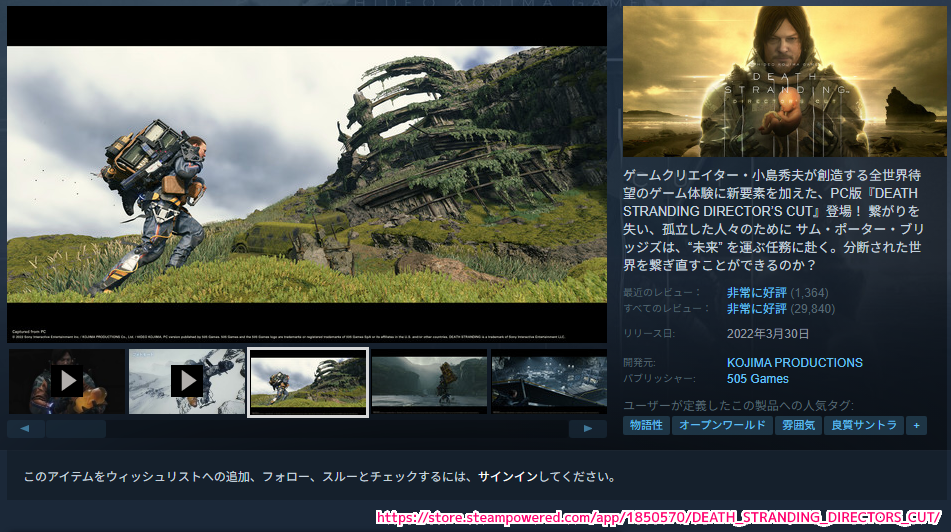Click the すべてのレビュー label
The width and height of the screenshot is (951, 532).
coord(666,308)
